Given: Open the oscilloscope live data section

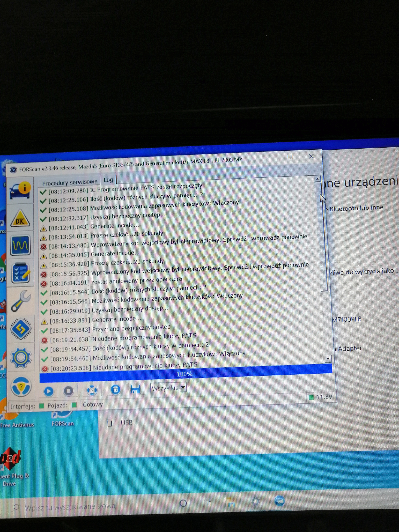Looking at the screenshot, I should pyautogui.click(x=20, y=245).
